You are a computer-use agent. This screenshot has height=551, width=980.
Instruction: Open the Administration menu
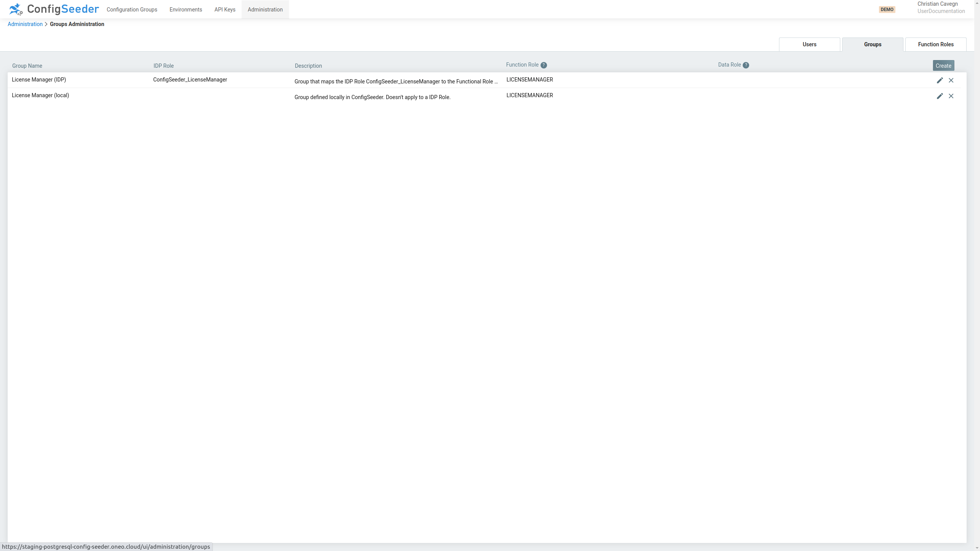tap(265, 10)
